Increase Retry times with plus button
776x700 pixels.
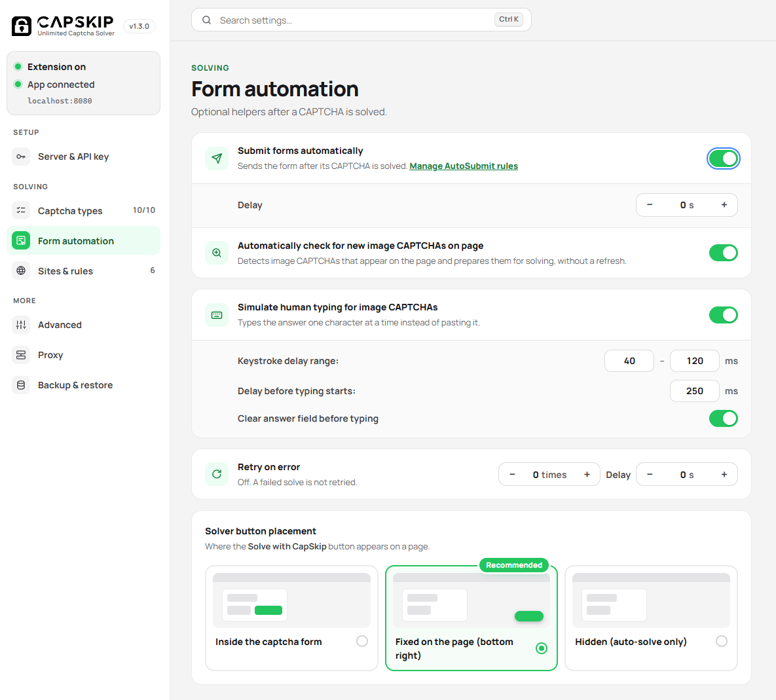tap(587, 475)
